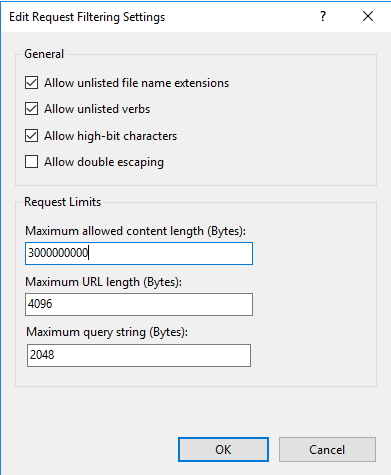Click the dialog title bar text
The height and width of the screenshot is (475, 391).
pos(87,17)
